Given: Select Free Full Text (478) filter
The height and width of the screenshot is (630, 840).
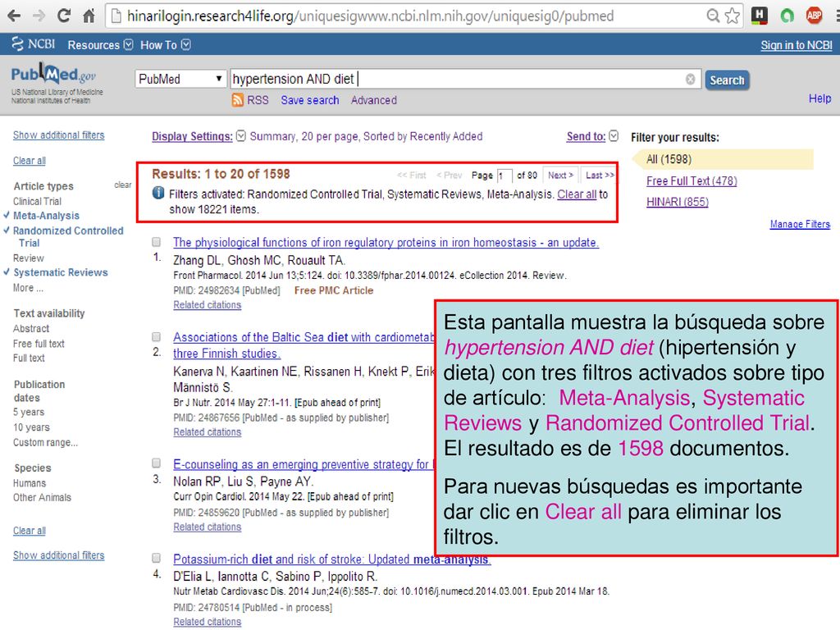Looking at the screenshot, I should point(692,181).
